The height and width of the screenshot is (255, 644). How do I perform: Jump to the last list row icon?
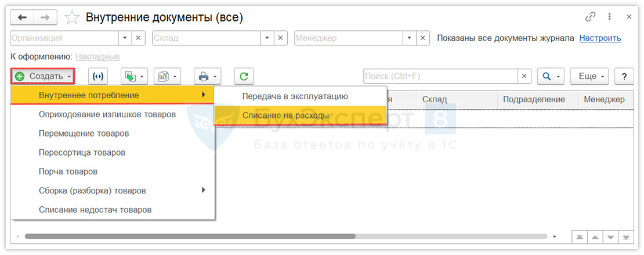pyautogui.click(x=625, y=237)
